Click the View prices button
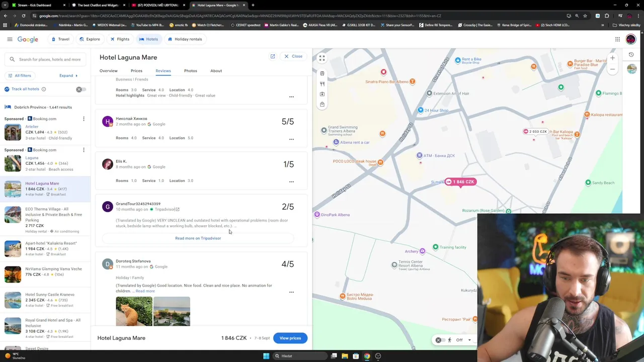 coord(290,338)
